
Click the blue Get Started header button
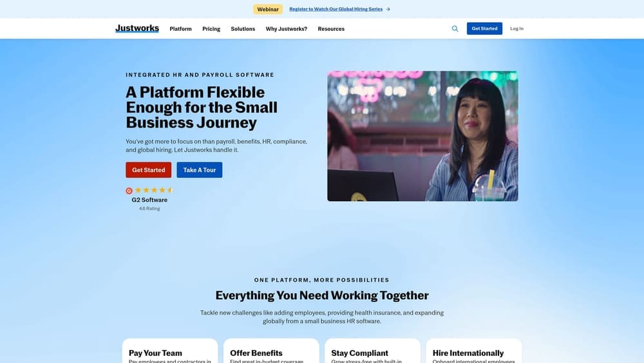click(484, 28)
